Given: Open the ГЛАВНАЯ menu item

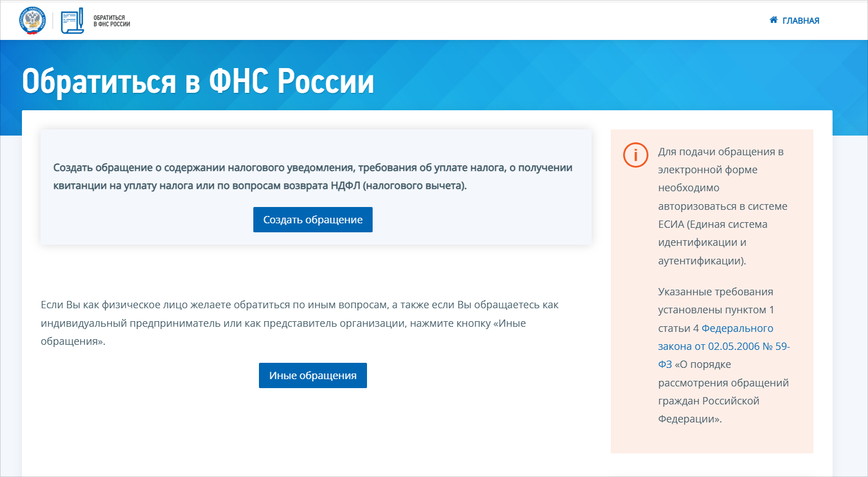Looking at the screenshot, I should point(800,21).
